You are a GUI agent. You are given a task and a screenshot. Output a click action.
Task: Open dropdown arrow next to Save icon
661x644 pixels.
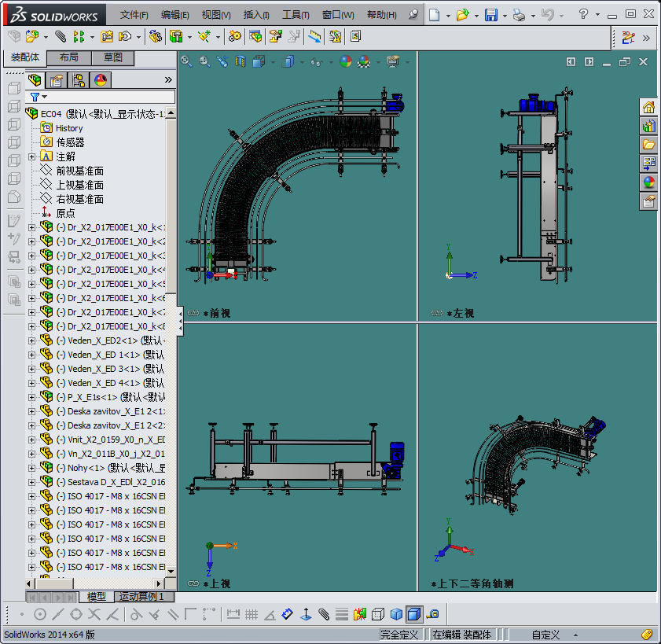pyautogui.click(x=505, y=16)
